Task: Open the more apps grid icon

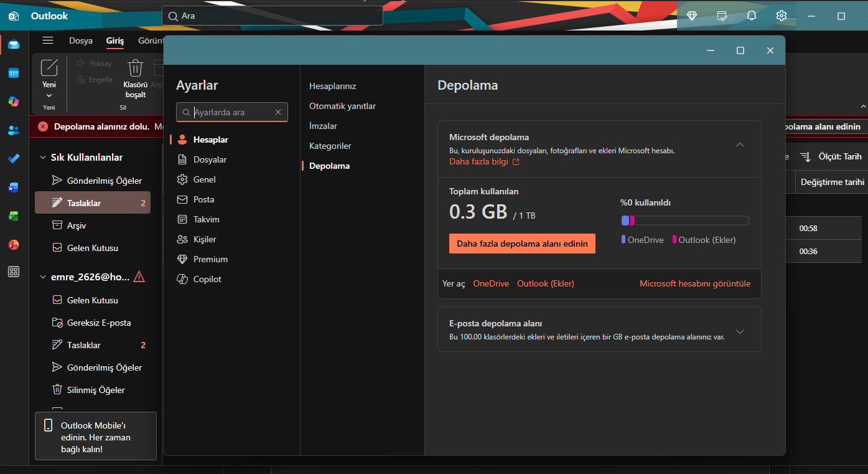Action: [14, 272]
